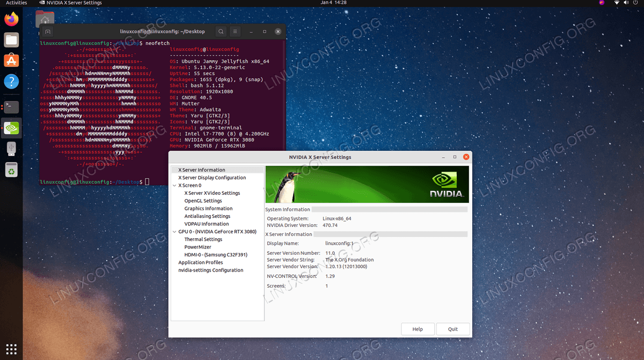Screen dimensions: 644x360
Task: Click the terminal prompt cursor line
Action: (95, 182)
